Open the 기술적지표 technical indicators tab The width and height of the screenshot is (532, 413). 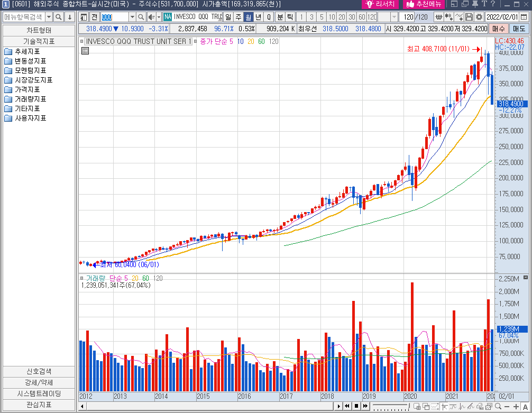coord(39,41)
